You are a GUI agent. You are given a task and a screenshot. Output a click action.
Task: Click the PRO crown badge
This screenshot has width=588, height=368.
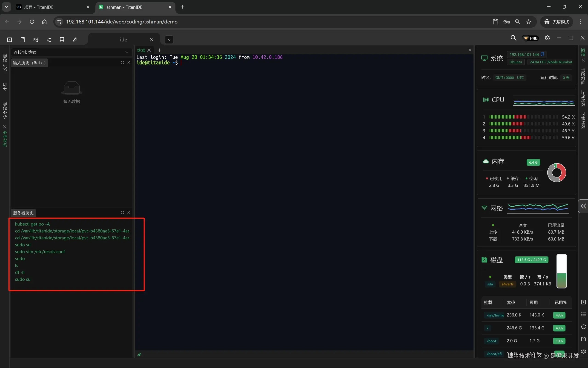531,38
